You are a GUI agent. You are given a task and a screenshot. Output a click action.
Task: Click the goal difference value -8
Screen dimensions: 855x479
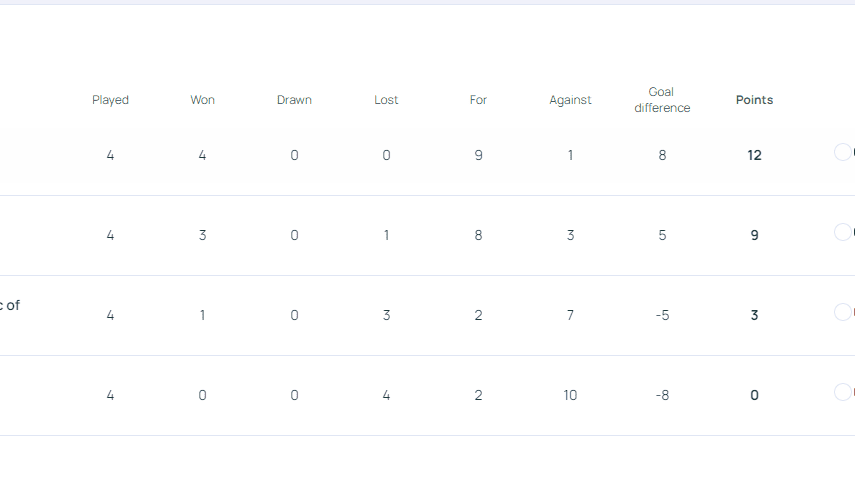coord(662,395)
